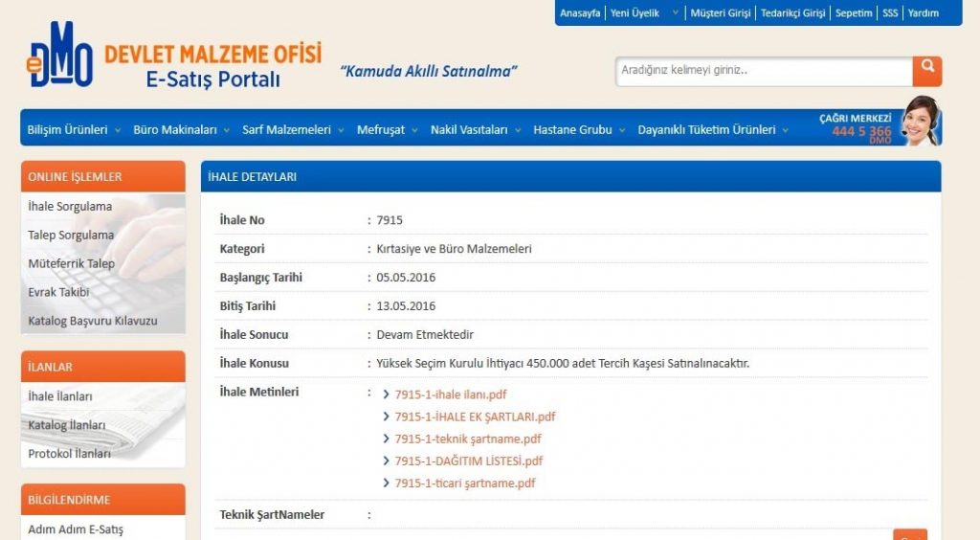Expand the Hastane Grubu menu

tap(579, 130)
